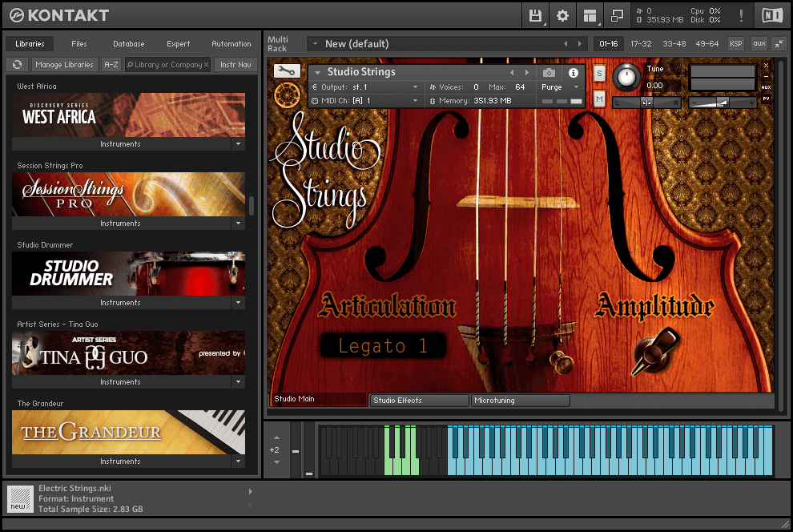Mute the Studio Strings instrument

point(599,99)
